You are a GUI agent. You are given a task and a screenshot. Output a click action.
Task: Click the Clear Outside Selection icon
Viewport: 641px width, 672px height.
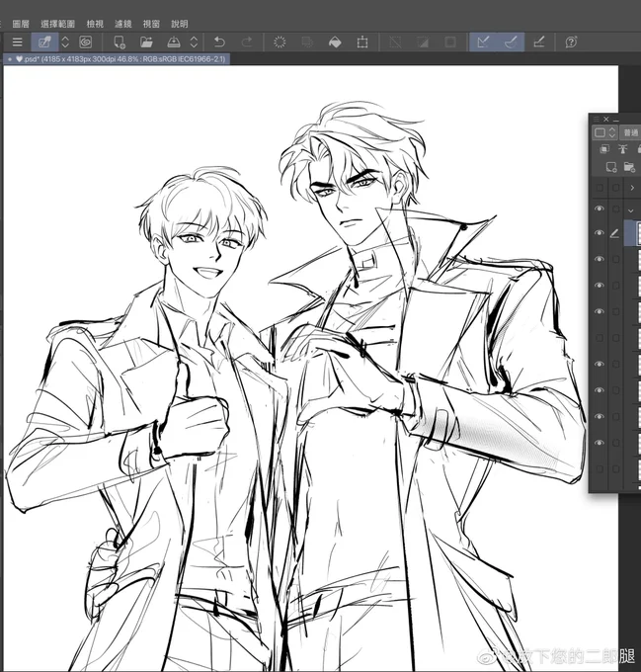pos(307,42)
